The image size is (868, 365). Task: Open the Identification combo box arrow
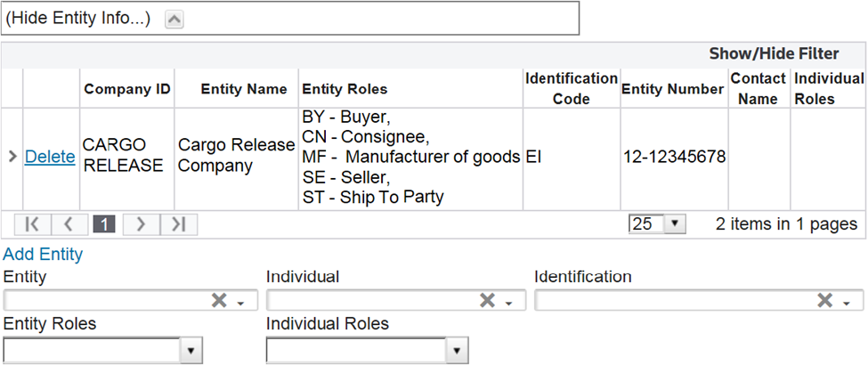(x=848, y=303)
